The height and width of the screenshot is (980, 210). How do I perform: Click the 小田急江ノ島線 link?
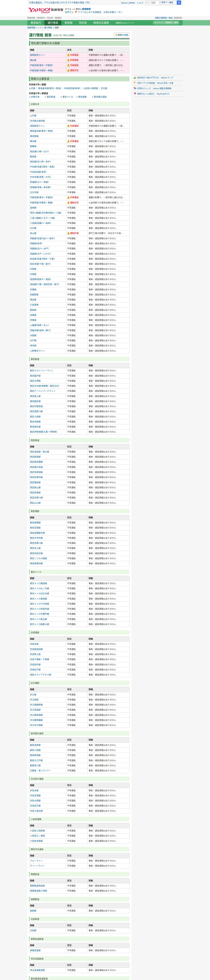point(37,836)
